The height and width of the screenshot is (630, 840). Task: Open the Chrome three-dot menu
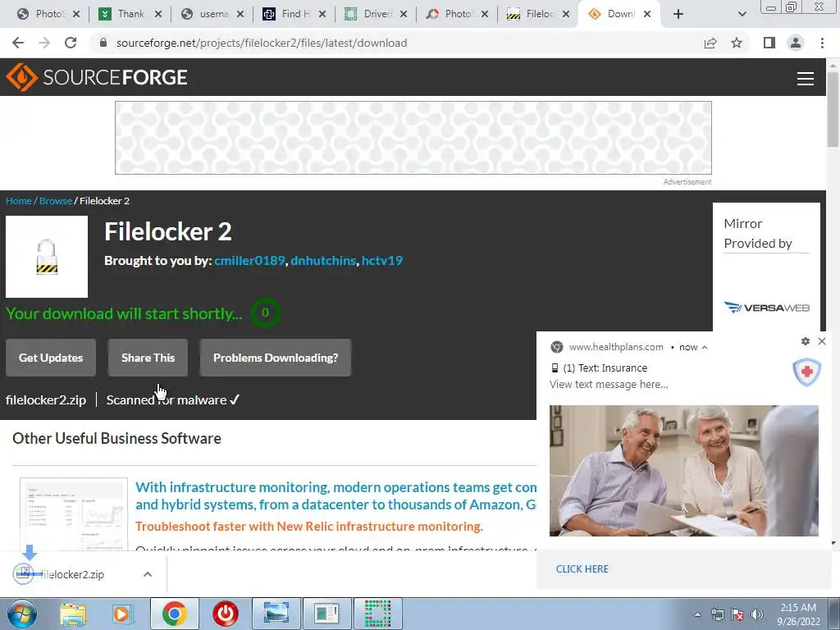(x=822, y=43)
